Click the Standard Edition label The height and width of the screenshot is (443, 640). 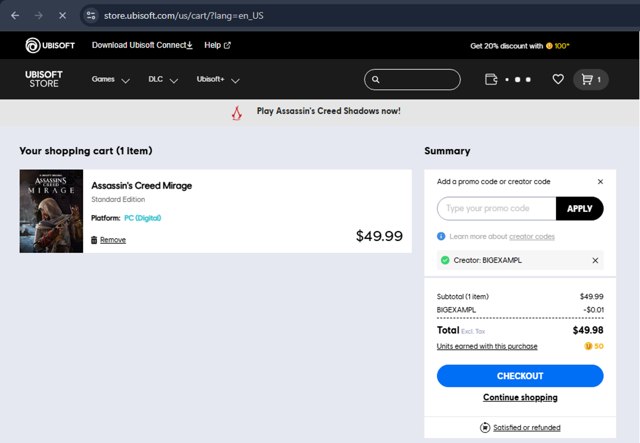point(118,199)
